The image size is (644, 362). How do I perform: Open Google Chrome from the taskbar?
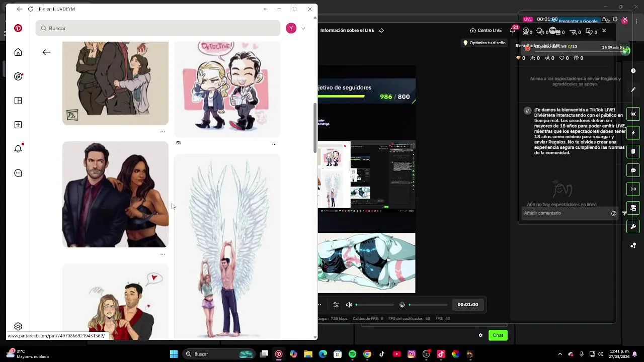pos(367,354)
